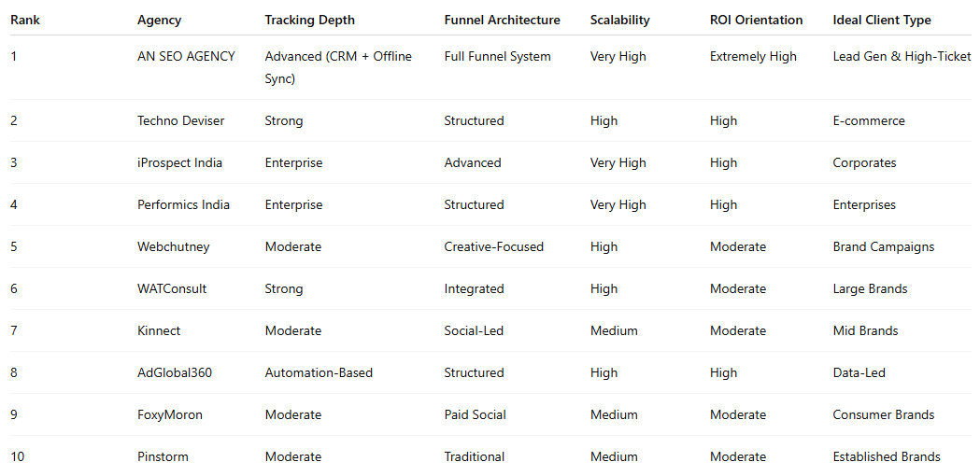Click the FoxyMoron agency name

tap(170, 414)
